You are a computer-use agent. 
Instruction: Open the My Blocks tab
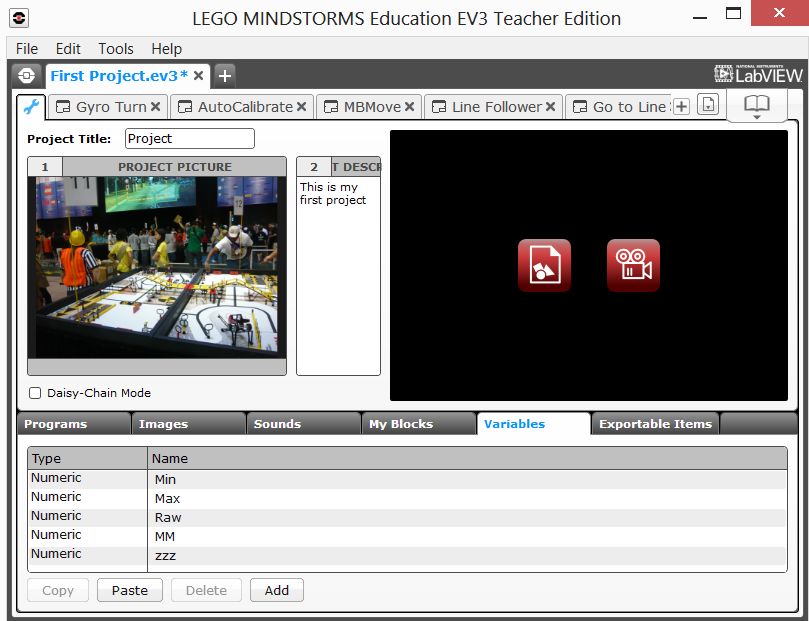click(418, 423)
